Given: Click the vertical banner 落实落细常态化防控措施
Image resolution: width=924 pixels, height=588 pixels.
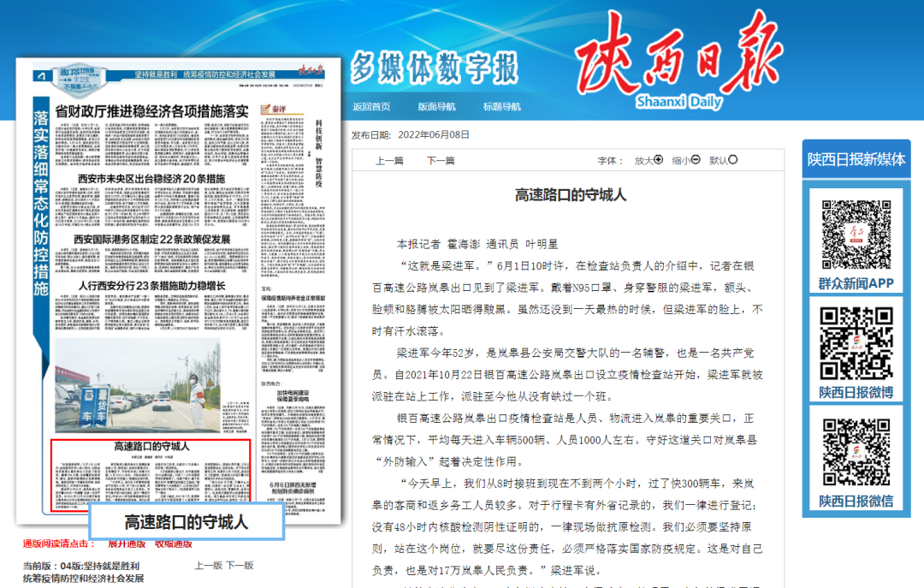Looking at the screenshot, I should (41, 204).
